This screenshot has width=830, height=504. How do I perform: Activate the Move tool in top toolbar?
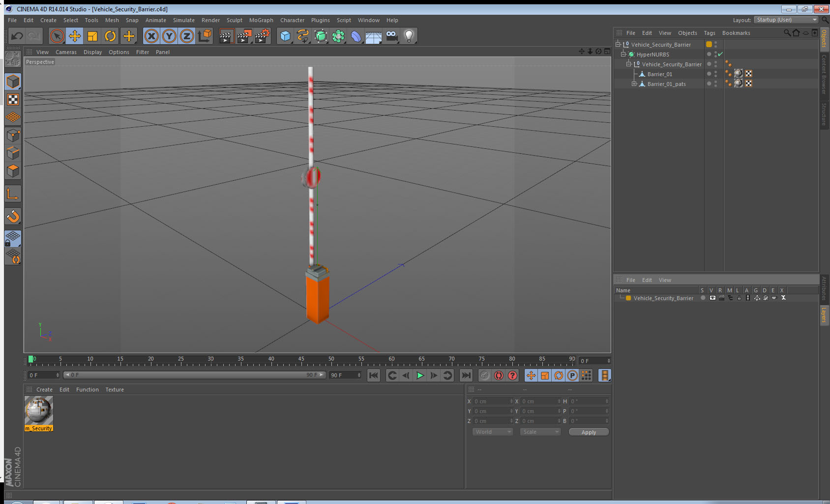click(75, 36)
